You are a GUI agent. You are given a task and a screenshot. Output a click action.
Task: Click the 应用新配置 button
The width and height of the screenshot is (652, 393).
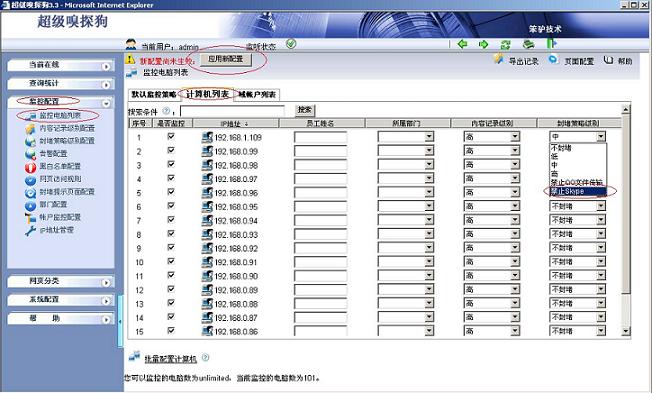coord(226,59)
